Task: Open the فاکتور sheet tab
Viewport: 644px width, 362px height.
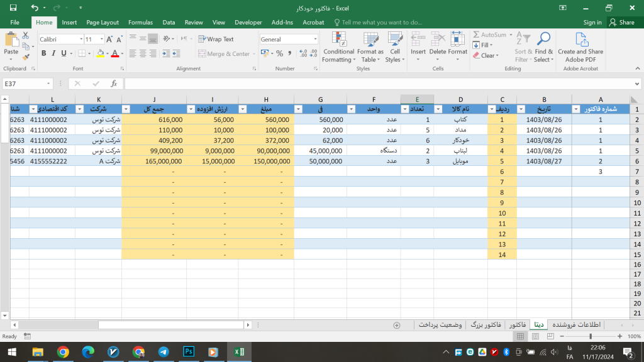Action: 517,325
